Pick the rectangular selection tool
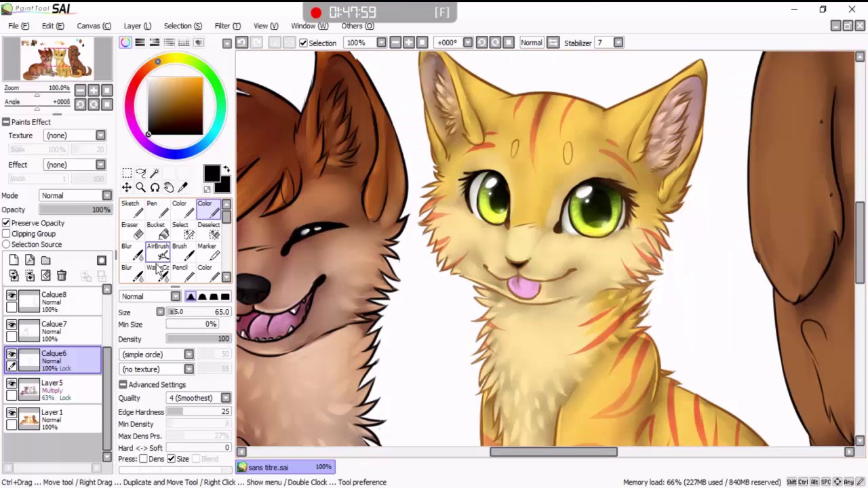The width and height of the screenshot is (868, 488). pyautogui.click(x=127, y=174)
